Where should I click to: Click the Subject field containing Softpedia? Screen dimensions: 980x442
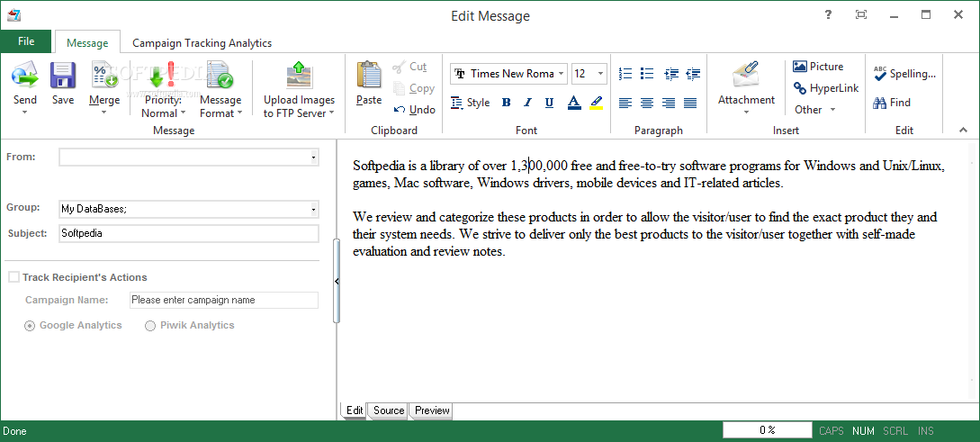coord(189,234)
